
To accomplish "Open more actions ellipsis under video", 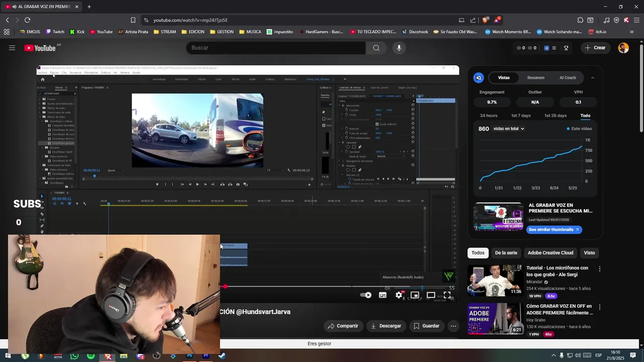I will click(x=453, y=326).
